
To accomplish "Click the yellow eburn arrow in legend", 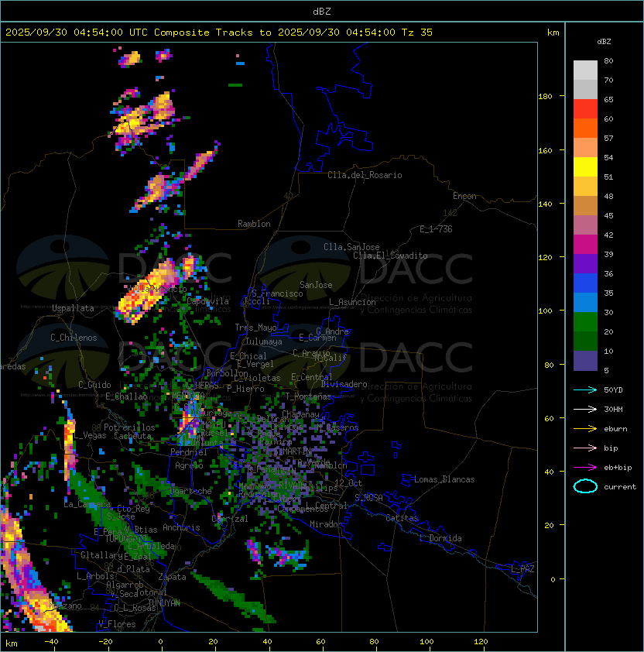I will point(585,429).
